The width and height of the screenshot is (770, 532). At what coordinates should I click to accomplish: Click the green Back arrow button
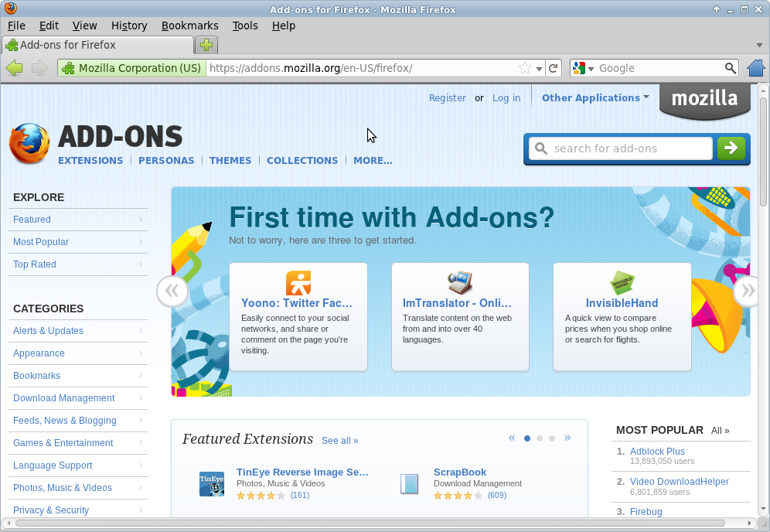[x=15, y=68]
